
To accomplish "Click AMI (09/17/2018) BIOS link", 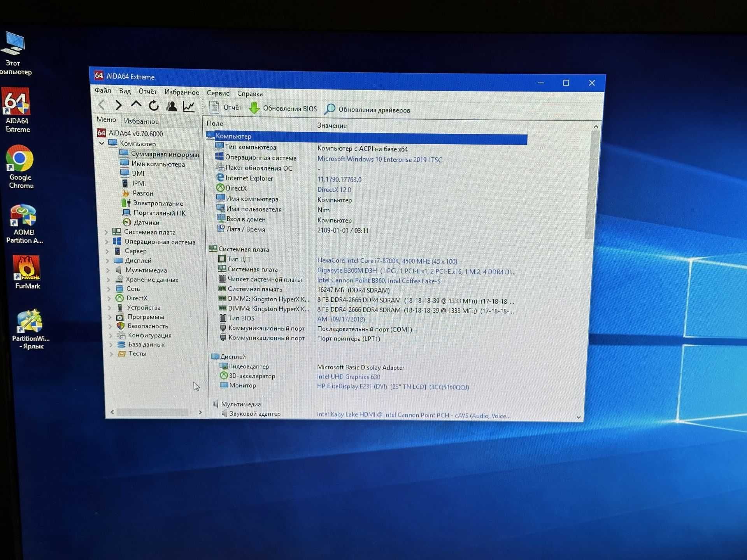I will (341, 319).
